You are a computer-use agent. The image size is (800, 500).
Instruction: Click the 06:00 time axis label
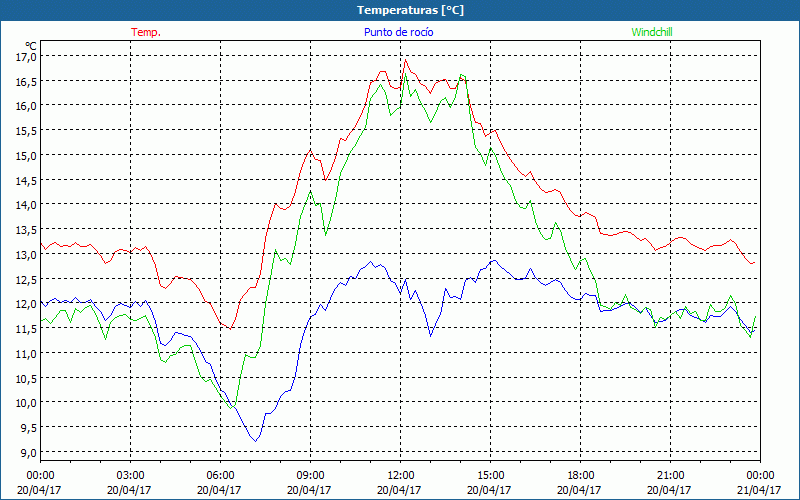click(x=220, y=476)
